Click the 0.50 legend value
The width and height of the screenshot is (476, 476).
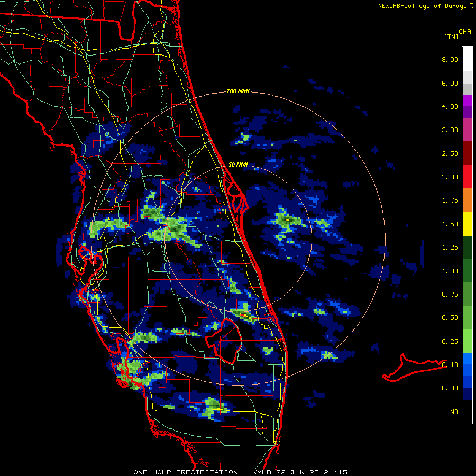450,318
